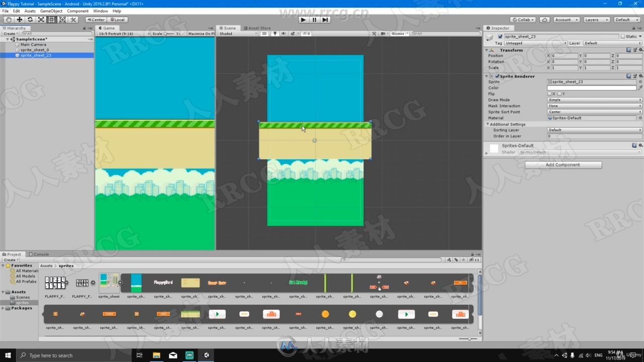This screenshot has height=362, width=644.
Task: Enable Flip X checkbox
Action: coord(549,94)
